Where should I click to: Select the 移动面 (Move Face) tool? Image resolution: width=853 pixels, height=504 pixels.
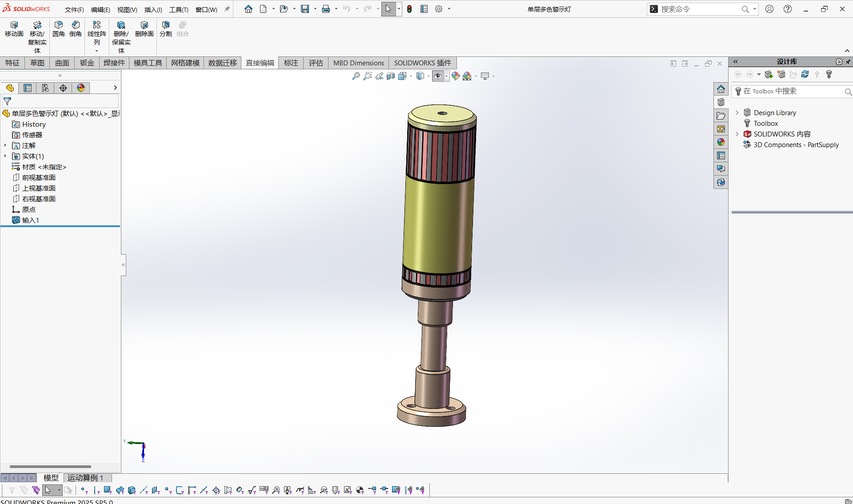(14, 29)
